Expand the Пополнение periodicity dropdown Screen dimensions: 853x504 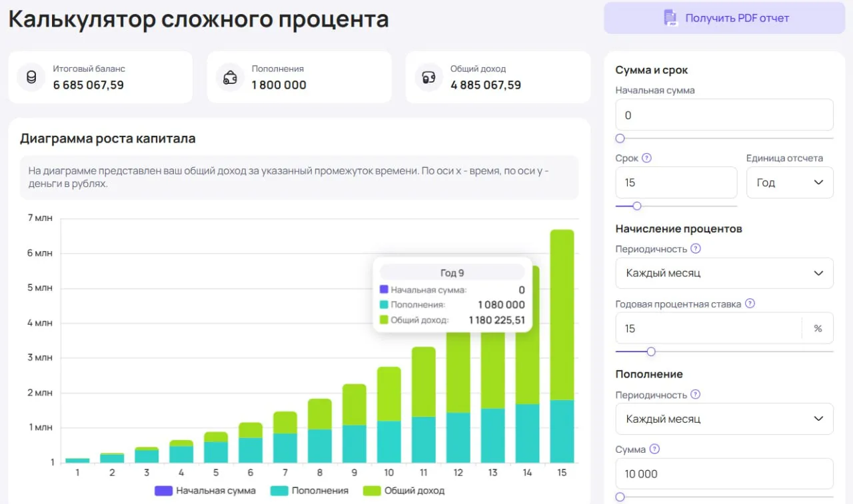pyautogui.click(x=724, y=419)
